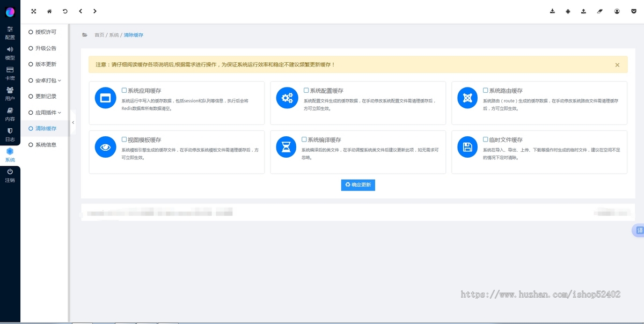Open 模型 section in the dark sidebar
Image resolution: width=644 pixels, height=324 pixels.
10,53
